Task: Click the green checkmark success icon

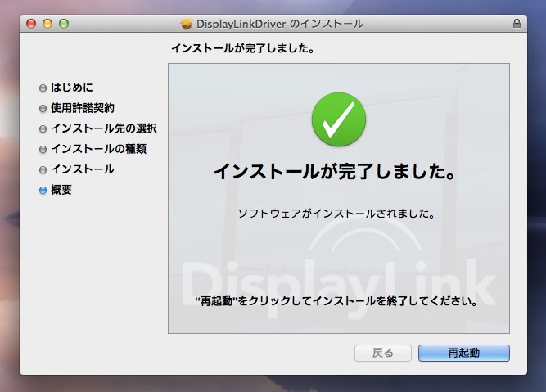Action: (x=339, y=119)
